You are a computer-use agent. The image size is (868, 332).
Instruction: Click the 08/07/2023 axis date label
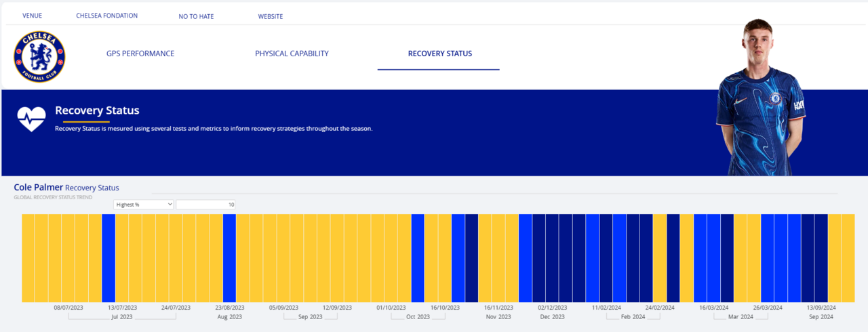[68, 308]
